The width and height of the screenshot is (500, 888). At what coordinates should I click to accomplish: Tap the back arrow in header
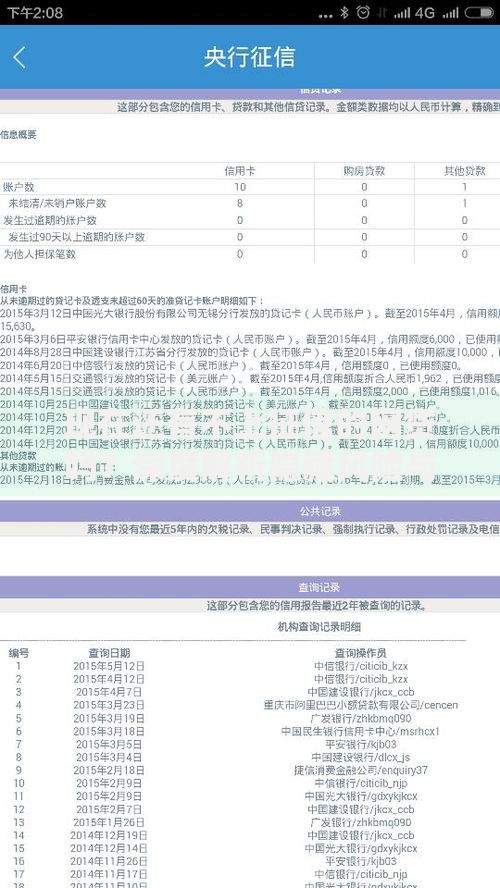(x=19, y=58)
